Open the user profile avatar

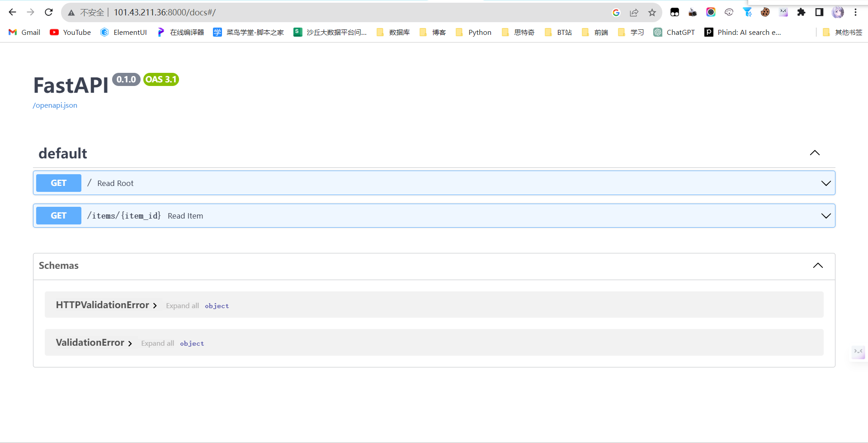pos(838,12)
